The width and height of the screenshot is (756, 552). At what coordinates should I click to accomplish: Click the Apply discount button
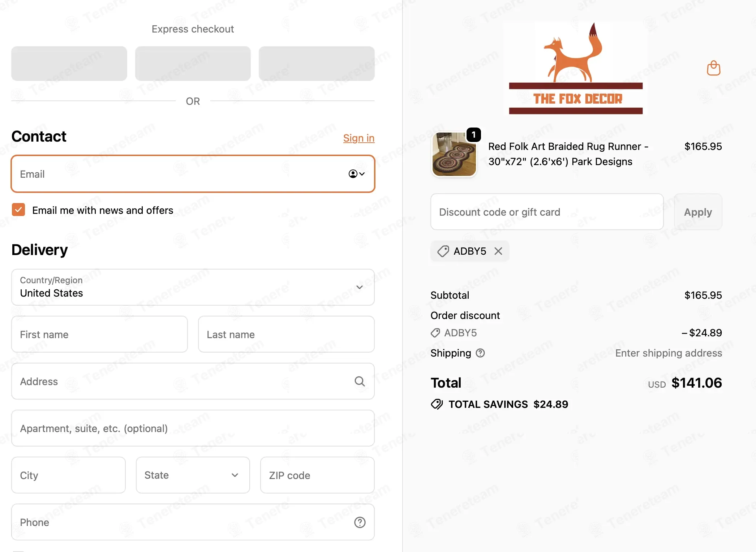pyautogui.click(x=698, y=212)
